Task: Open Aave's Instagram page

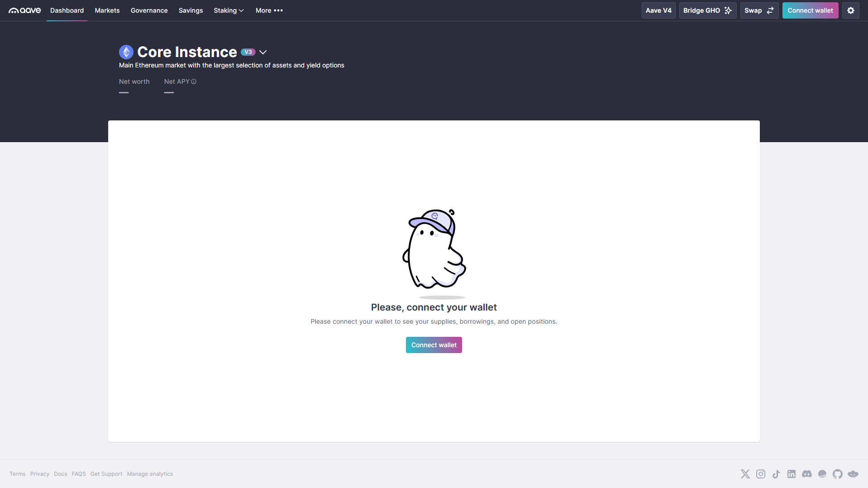Action: (x=761, y=474)
